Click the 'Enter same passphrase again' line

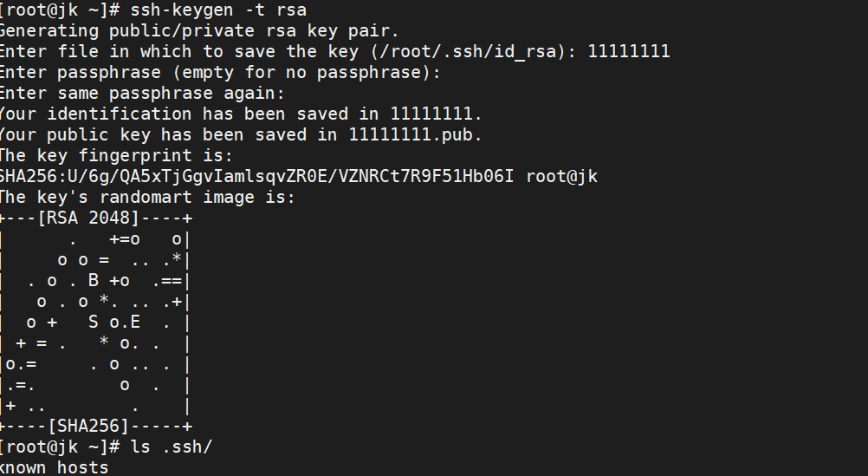pos(142,94)
